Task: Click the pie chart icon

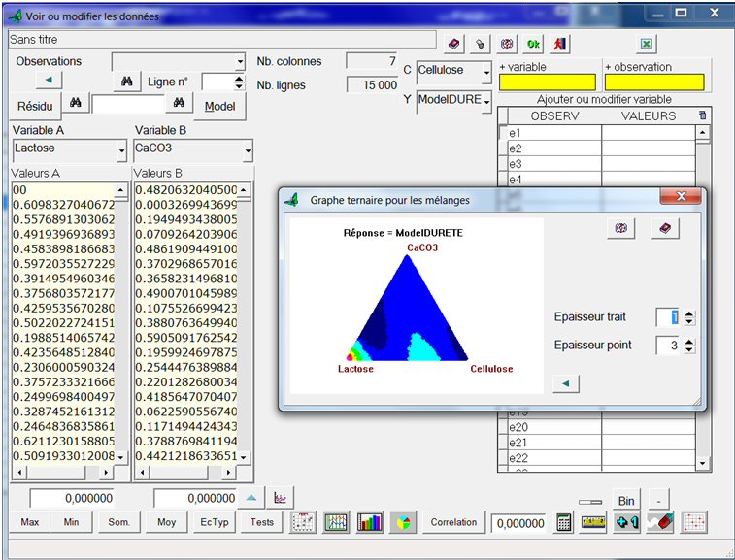Action: [x=402, y=522]
